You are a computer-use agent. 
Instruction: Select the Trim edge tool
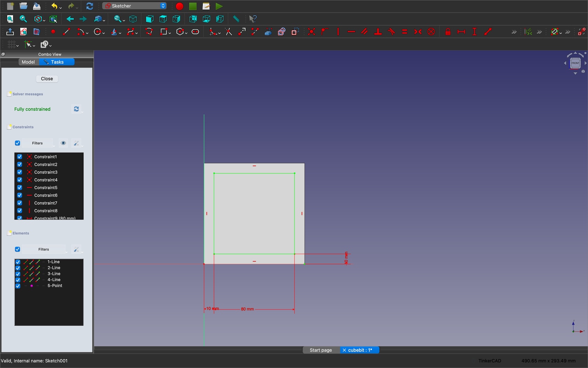[229, 32]
